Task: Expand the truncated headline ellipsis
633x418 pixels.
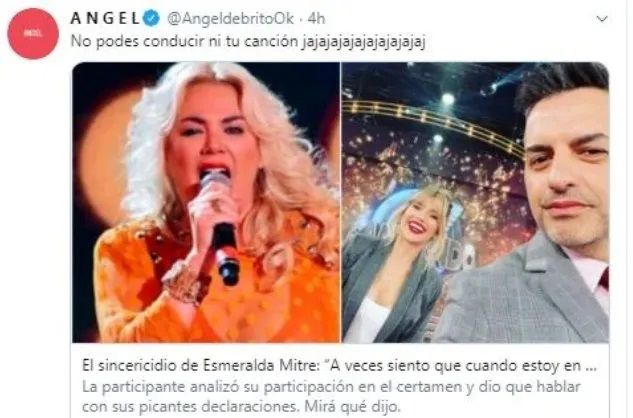Action: (x=591, y=367)
